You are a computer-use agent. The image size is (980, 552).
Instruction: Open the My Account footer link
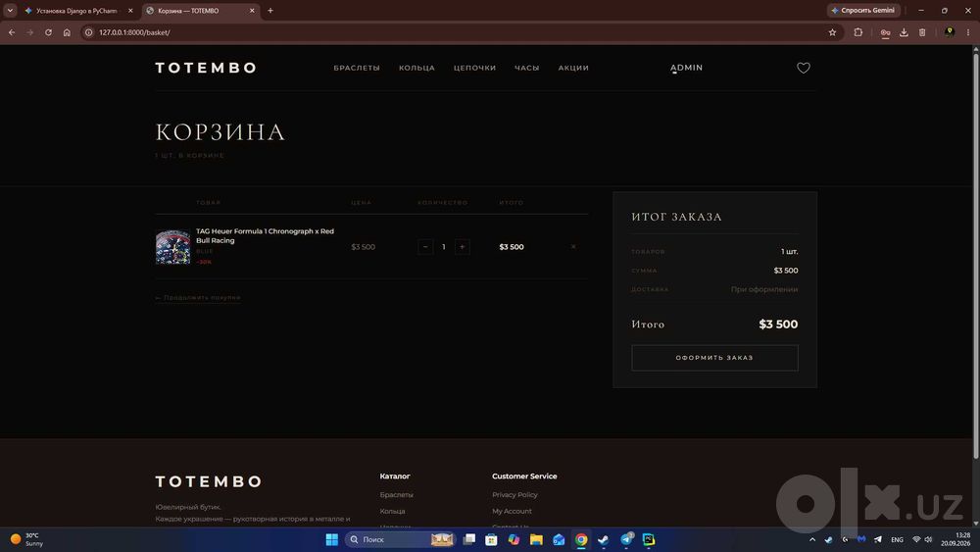(512, 511)
